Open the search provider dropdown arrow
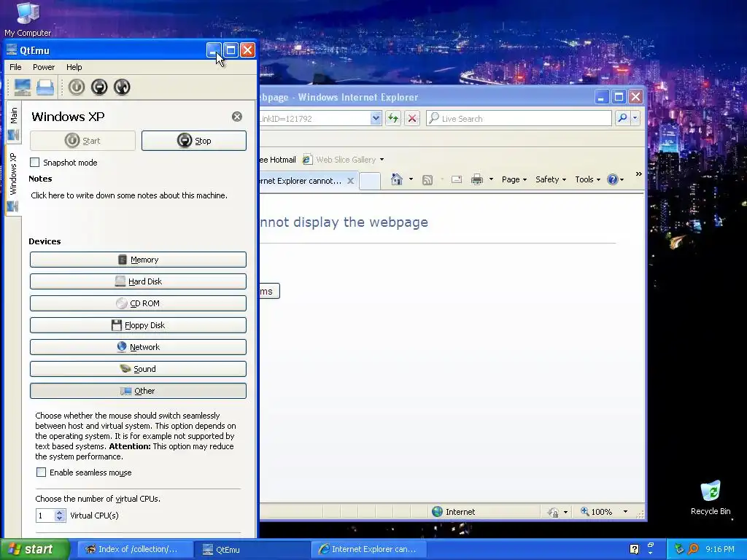This screenshot has height=560, width=747. pos(635,118)
